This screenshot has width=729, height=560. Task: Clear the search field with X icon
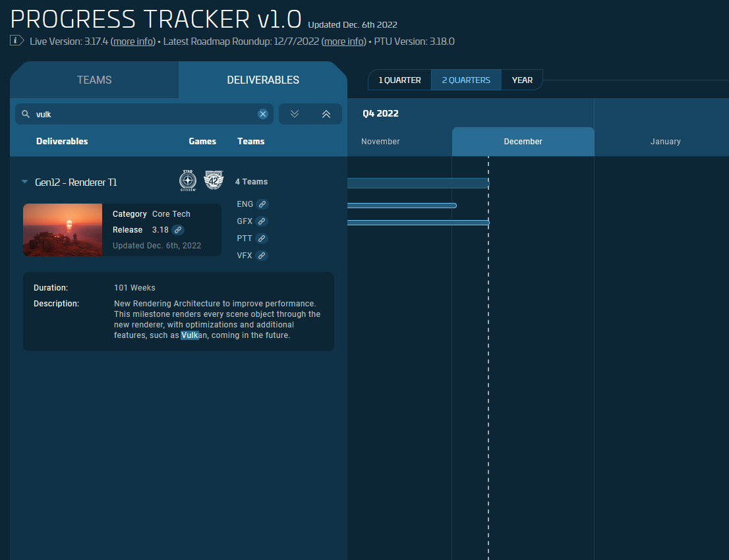tap(263, 114)
